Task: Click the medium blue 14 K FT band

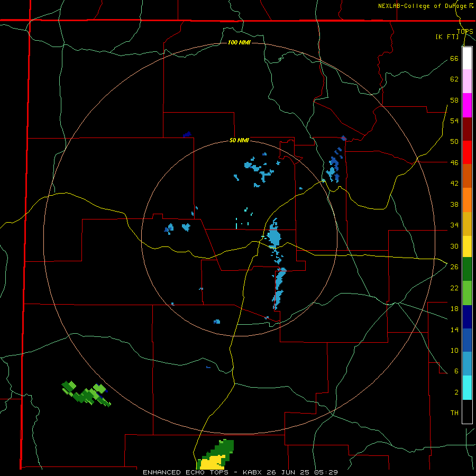Action: [467, 340]
